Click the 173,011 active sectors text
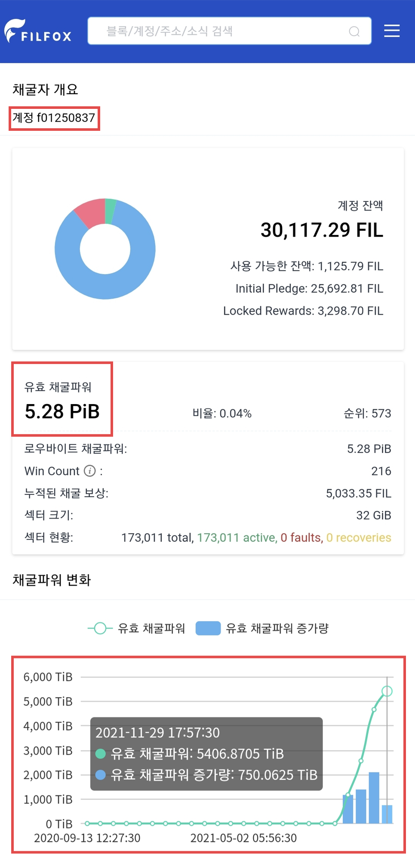Viewport: 415px width, 868px height. click(x=237, y=537)
